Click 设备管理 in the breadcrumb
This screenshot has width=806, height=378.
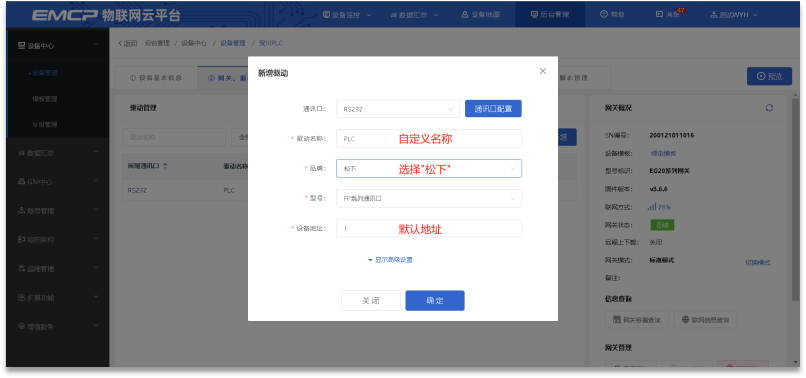[x=233, y=43]
